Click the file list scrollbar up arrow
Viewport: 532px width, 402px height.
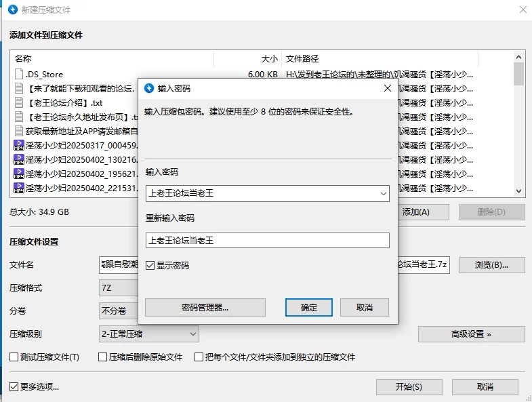[x=518, y=57]
